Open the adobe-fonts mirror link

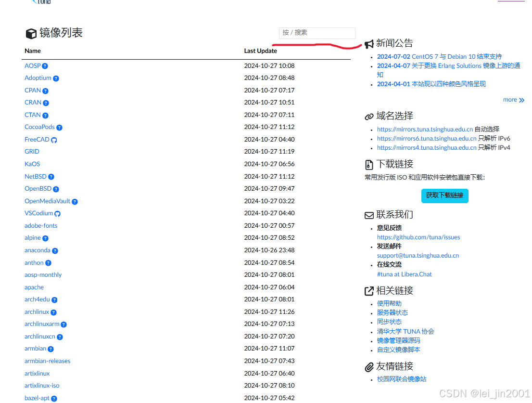(41, 226)
